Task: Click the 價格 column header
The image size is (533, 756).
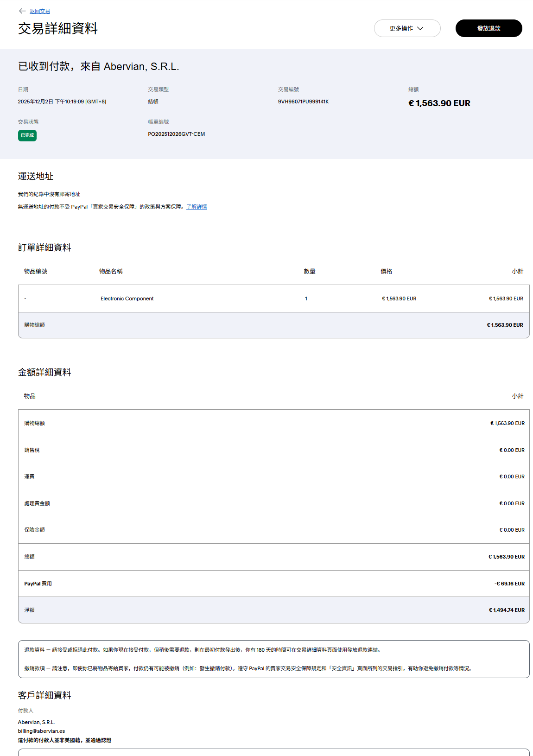Action: tap(386, 271)
